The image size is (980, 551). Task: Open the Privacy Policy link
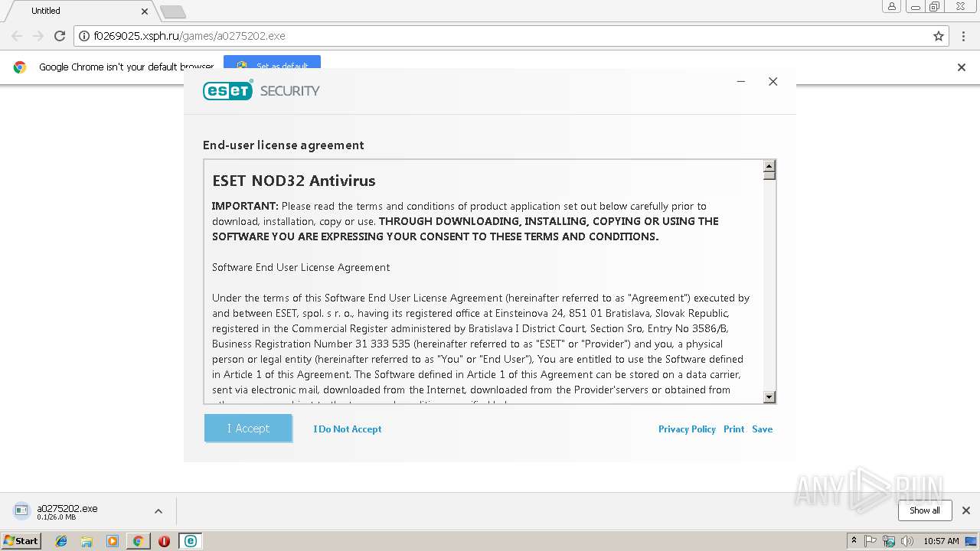(x=687, y=429)
